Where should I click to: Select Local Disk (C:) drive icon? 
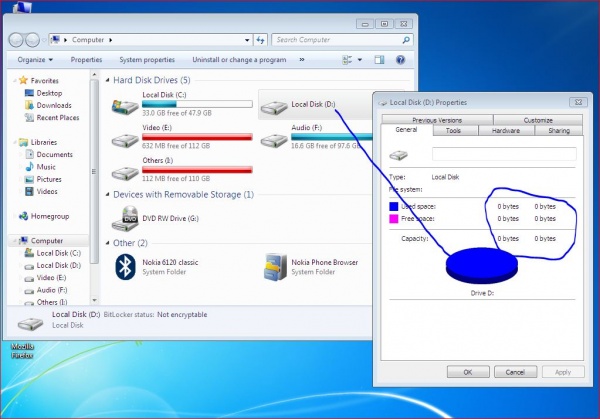click(125, 106)
